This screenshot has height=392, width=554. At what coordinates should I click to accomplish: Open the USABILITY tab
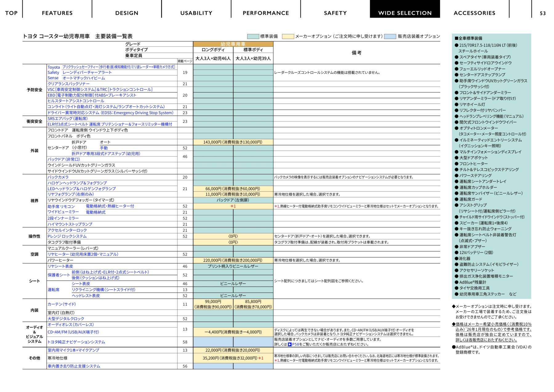pyautogui.click(x=196, y=13)
